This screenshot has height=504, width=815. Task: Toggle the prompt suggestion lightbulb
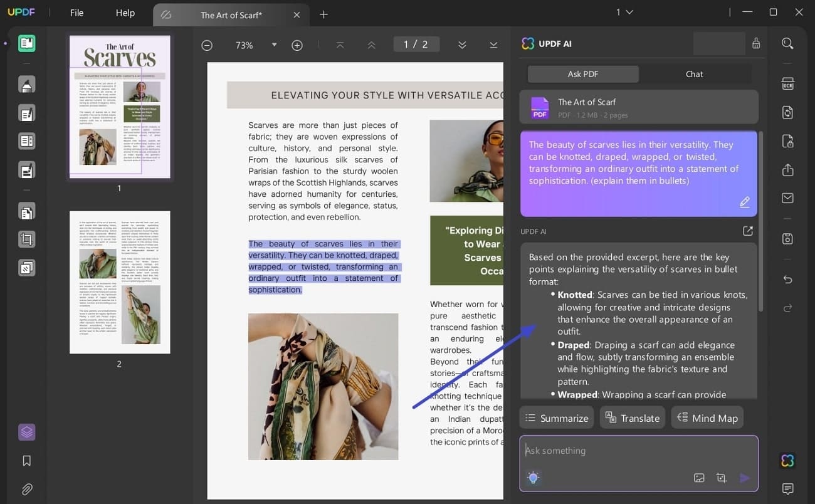pos(533,478)
